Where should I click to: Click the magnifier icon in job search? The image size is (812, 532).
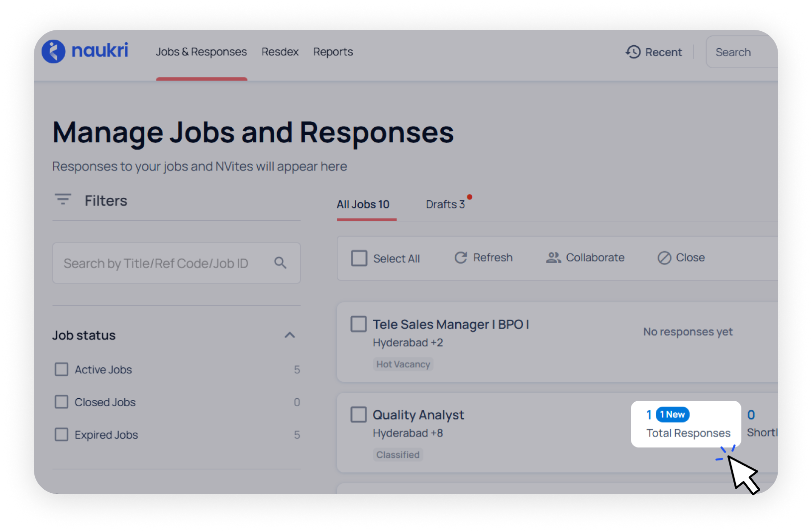(x=281, y=263)
